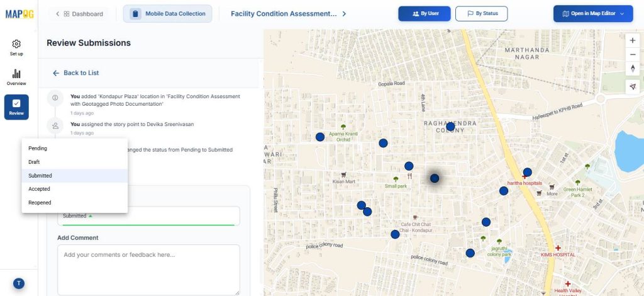The image size is (644, 296).
Task: Open user avatar T
Action: pyautogui.click(x=18, y=283)
